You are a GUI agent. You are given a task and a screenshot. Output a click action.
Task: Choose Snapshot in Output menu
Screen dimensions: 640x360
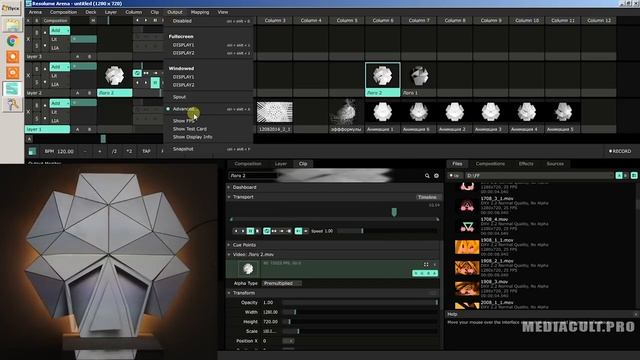point(183,149)
